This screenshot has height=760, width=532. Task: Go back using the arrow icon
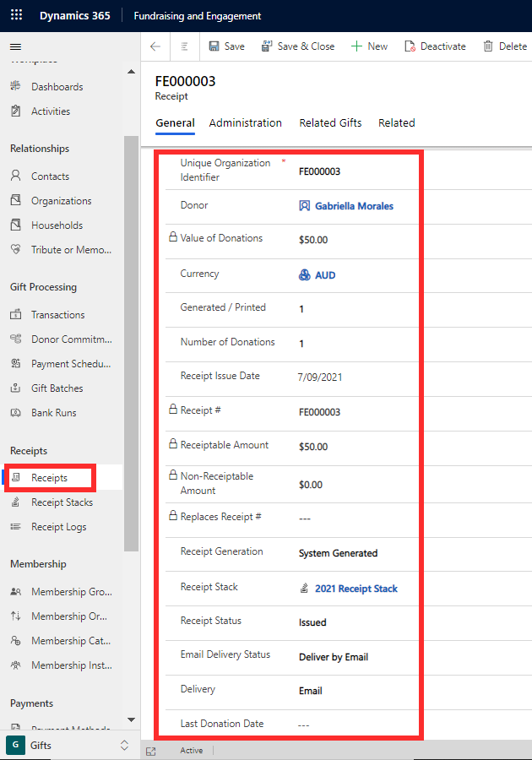tap(155, 46)
